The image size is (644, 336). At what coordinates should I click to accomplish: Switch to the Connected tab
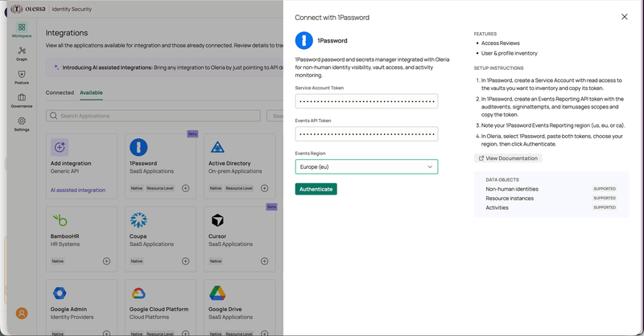[x=60, y=92]
